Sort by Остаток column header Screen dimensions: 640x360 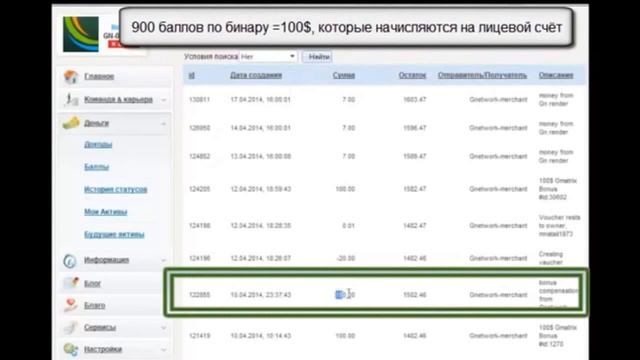coord(412,75)
